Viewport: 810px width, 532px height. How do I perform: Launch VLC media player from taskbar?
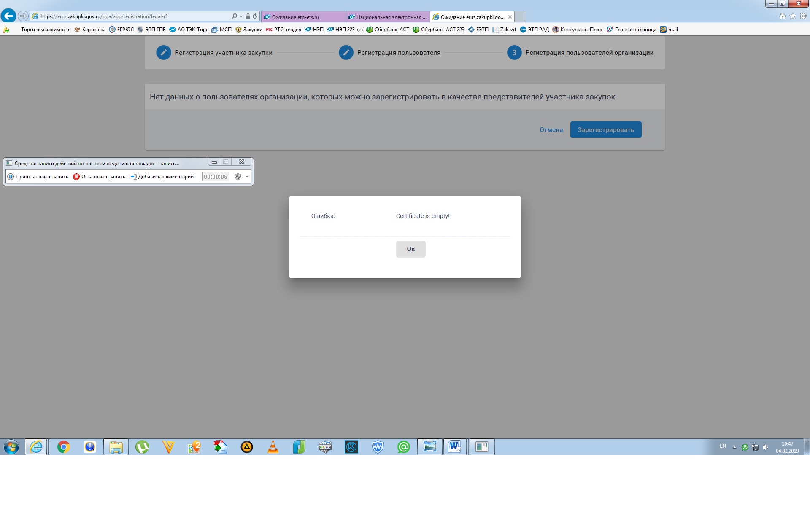(273, 447)
